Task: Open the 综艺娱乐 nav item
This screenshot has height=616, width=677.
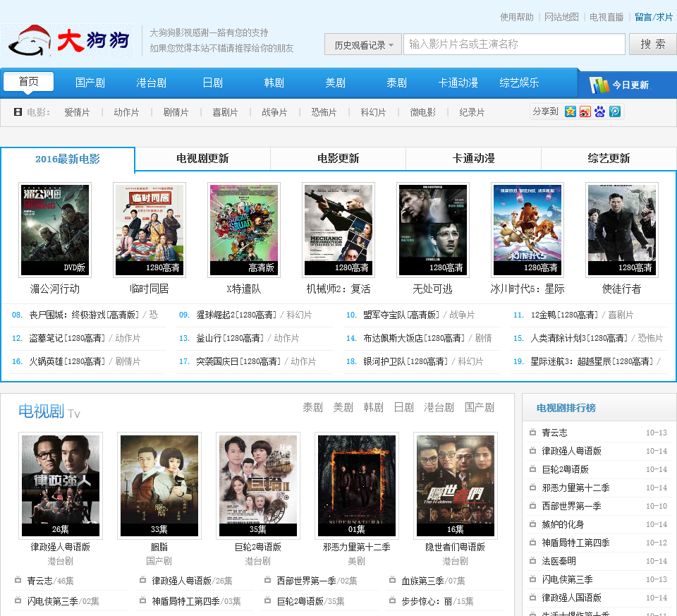Action: [x=519, y=83]
